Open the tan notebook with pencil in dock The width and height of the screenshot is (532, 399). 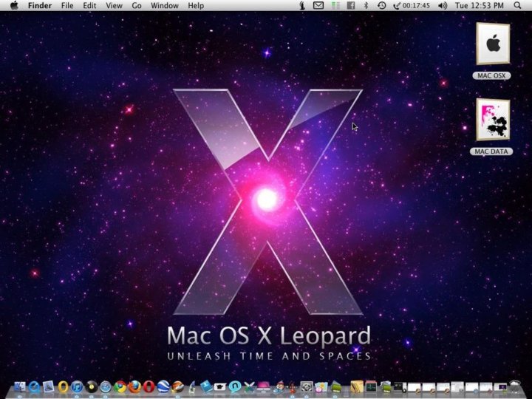pyautogui.click(x=357, y=386)
